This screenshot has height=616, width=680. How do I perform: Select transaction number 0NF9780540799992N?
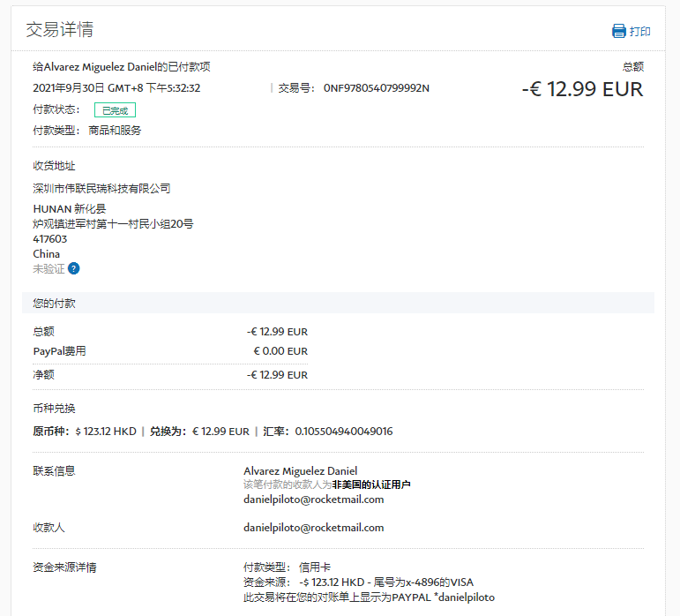tap(376, 88)
